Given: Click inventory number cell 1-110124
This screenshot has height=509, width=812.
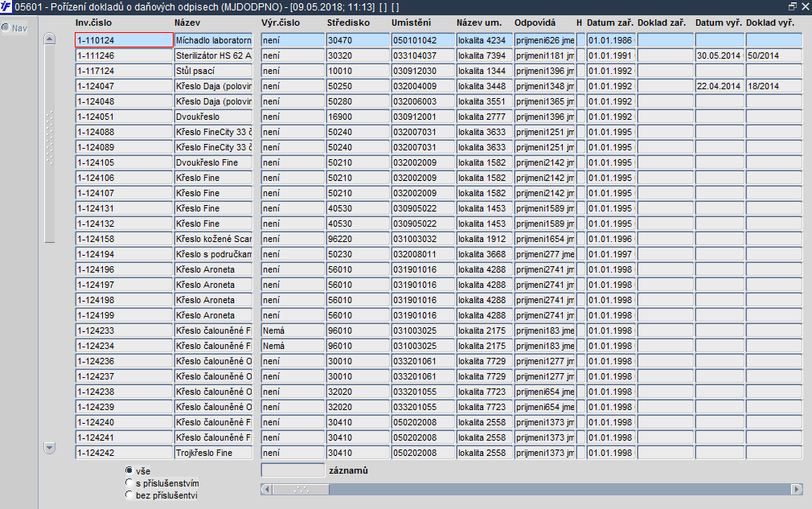Looking at the screenshot, I should pos(125,40).
